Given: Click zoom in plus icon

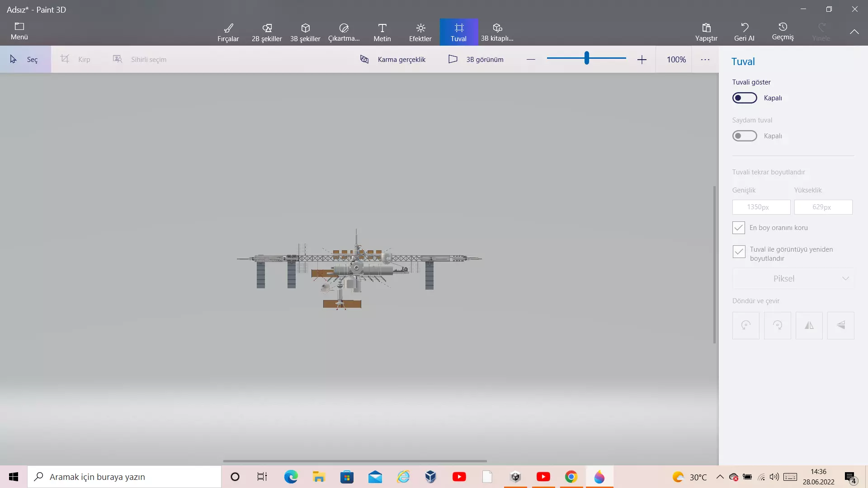Looking at the screenshot, I should [642, 60].
